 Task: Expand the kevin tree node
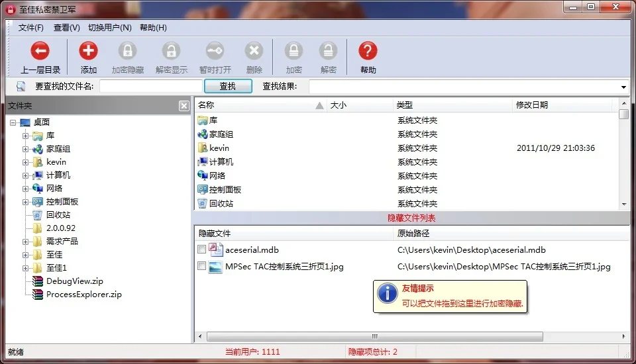[x=26, y=162]
